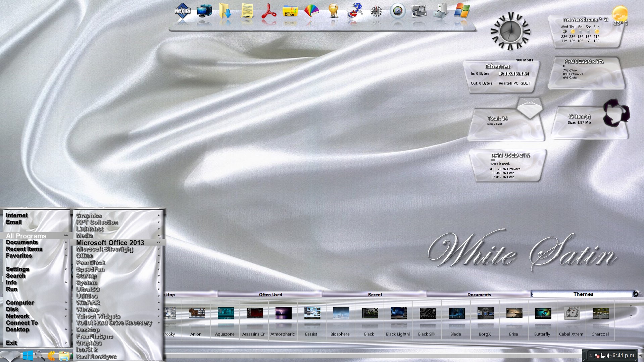Show hidden system tray icons arrow
Viewport: 644px width, 362px height.
591,356
